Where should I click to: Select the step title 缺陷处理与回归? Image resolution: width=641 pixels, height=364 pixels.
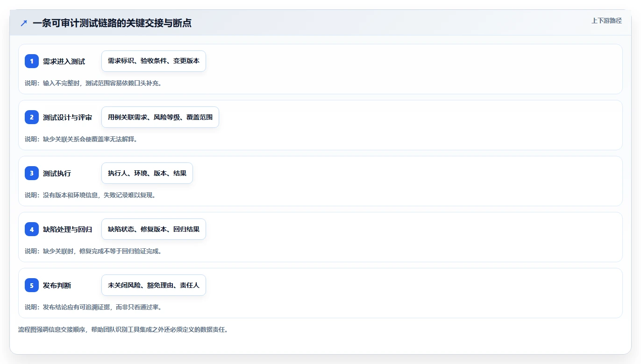tap(67, 229)
